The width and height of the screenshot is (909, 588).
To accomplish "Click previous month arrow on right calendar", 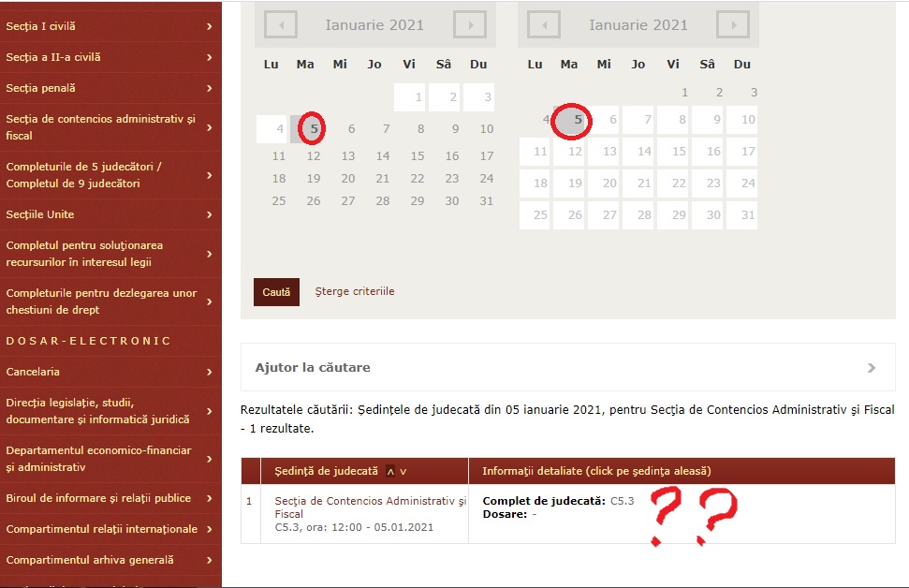I will [x=544, y=25].
